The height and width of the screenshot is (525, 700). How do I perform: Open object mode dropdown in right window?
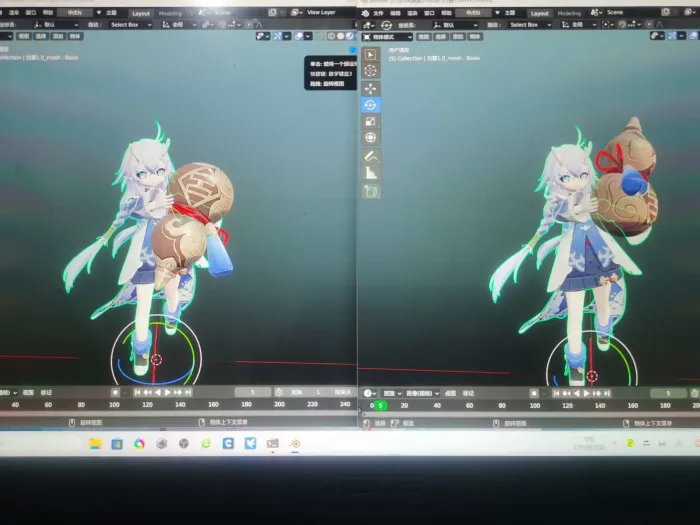(387, 37)
